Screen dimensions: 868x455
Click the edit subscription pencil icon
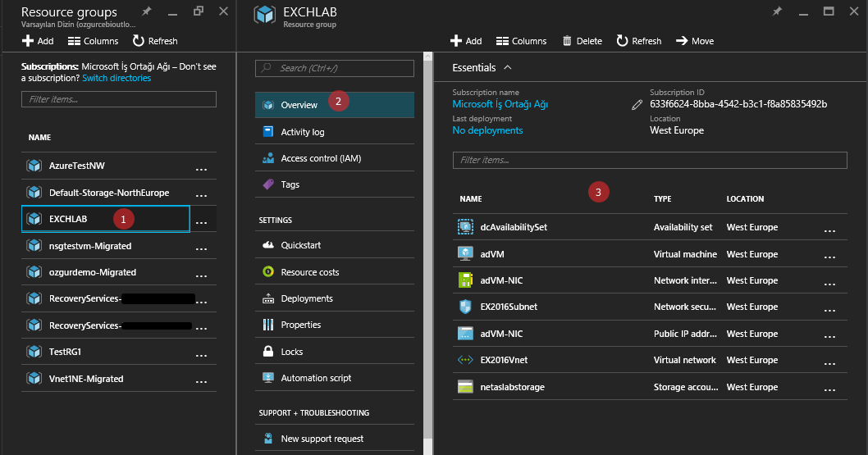(x=637, y=104)
